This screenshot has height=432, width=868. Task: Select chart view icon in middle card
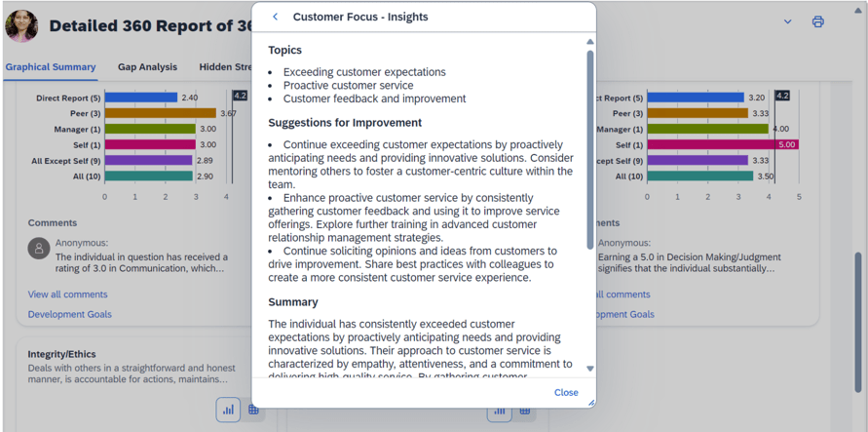point(500,411)
